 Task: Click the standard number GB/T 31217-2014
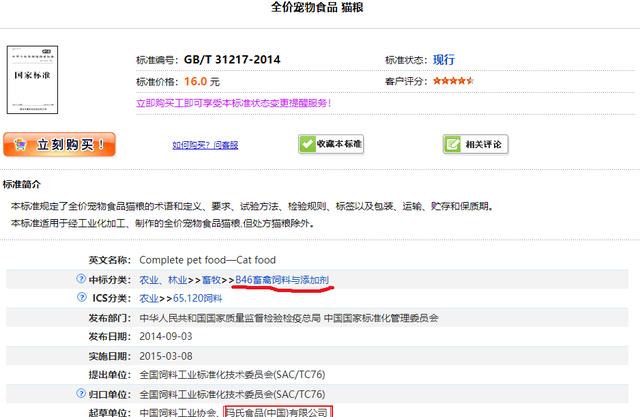232,60
